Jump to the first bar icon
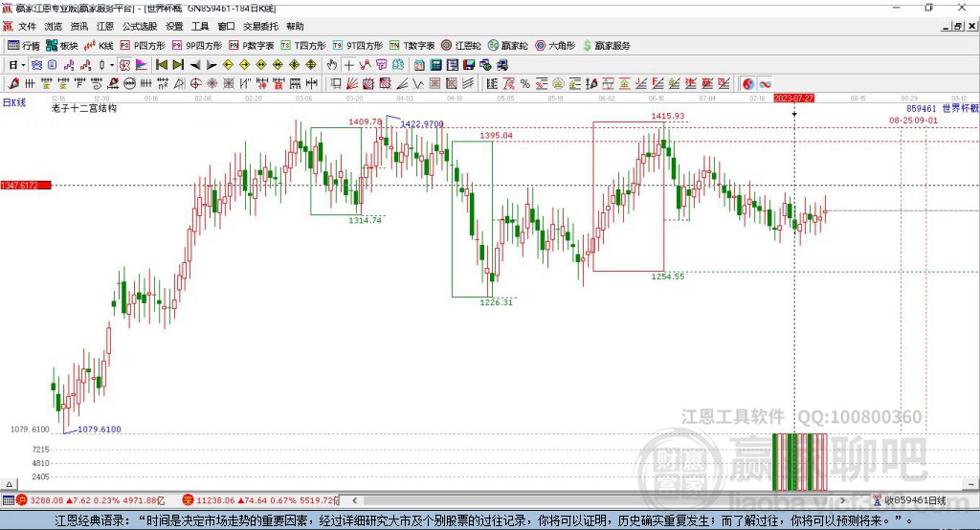This screenshot has height=530, width=980. [161, 65]
